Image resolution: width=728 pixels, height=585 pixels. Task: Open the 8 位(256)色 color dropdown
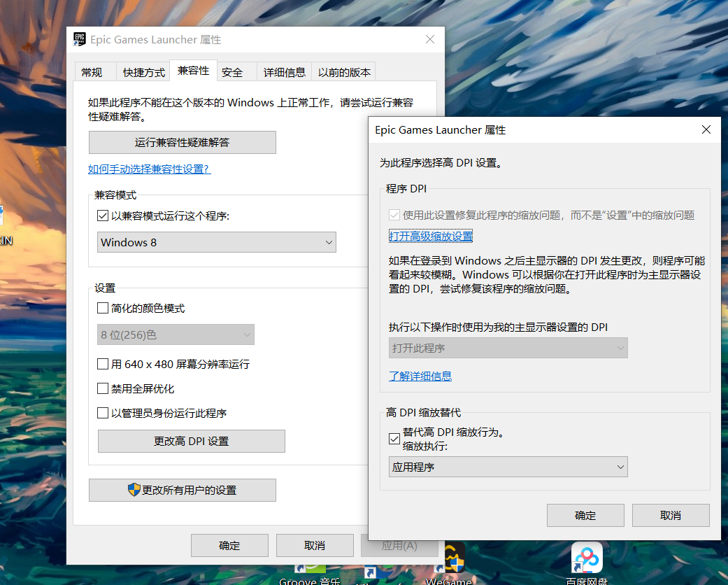pos(176,334)
